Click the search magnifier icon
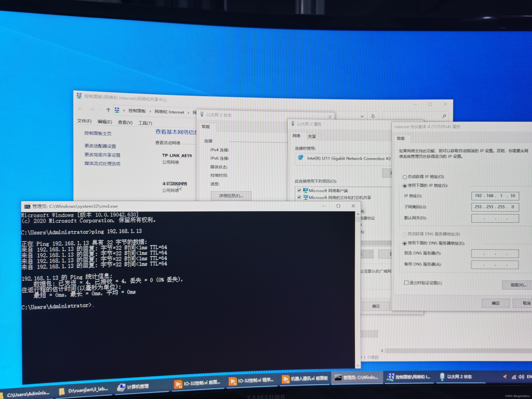The image size is (532, 399). 444,116
